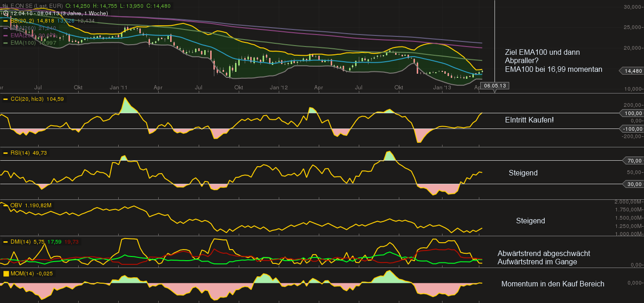Click the 100,00 CCI level tag

pos(632,113)
